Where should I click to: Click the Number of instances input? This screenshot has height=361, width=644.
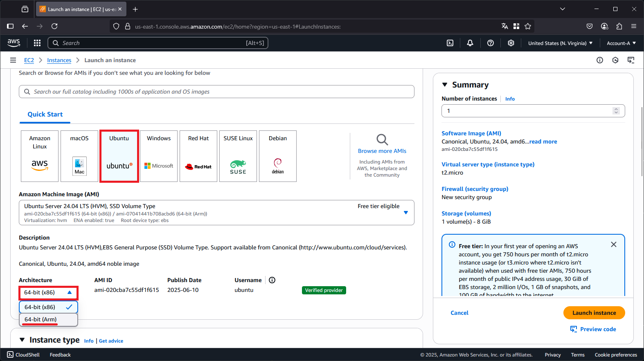point(534,111)
